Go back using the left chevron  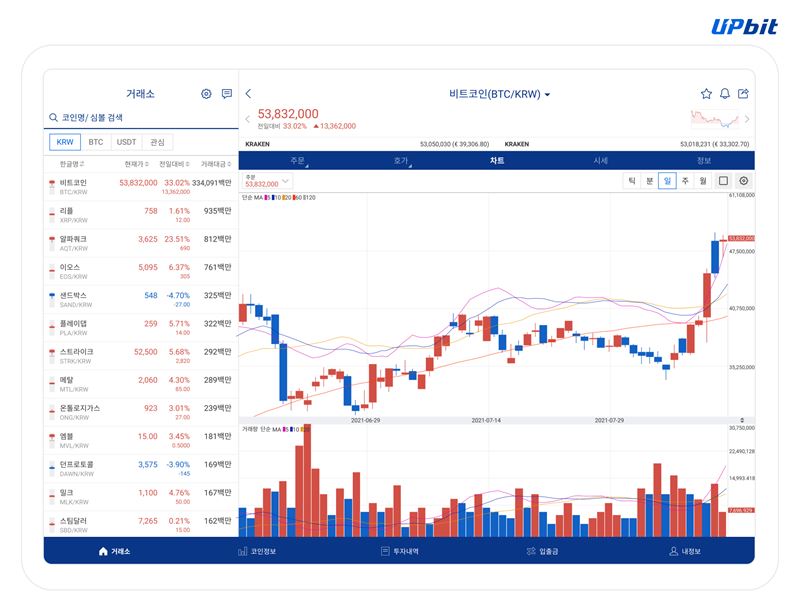click(248, 93)
